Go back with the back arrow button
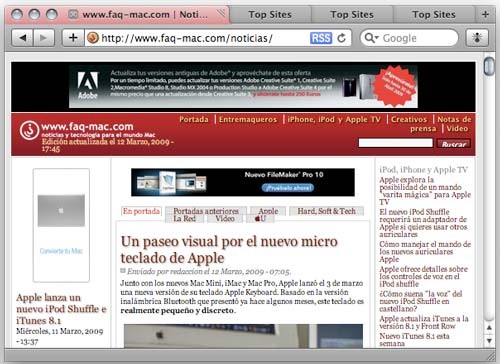The image size is (500, 364). [x=23, y=38]
